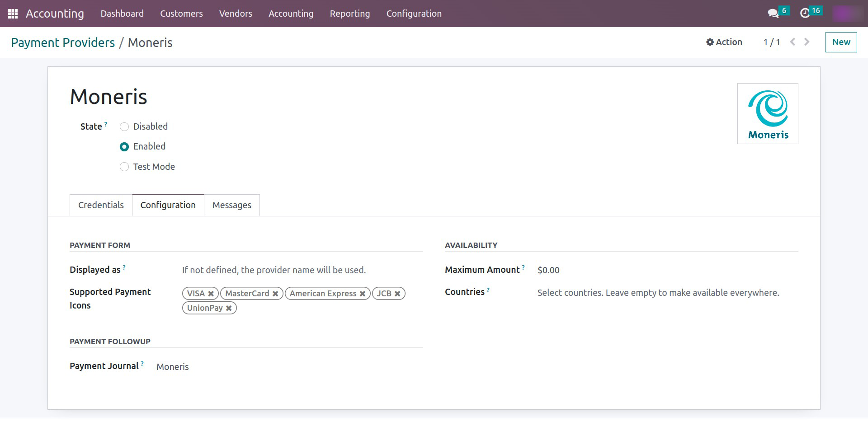This screenshot has height=421, width=868.
Task: Click the American Express tag label
Action: [323, 294]
